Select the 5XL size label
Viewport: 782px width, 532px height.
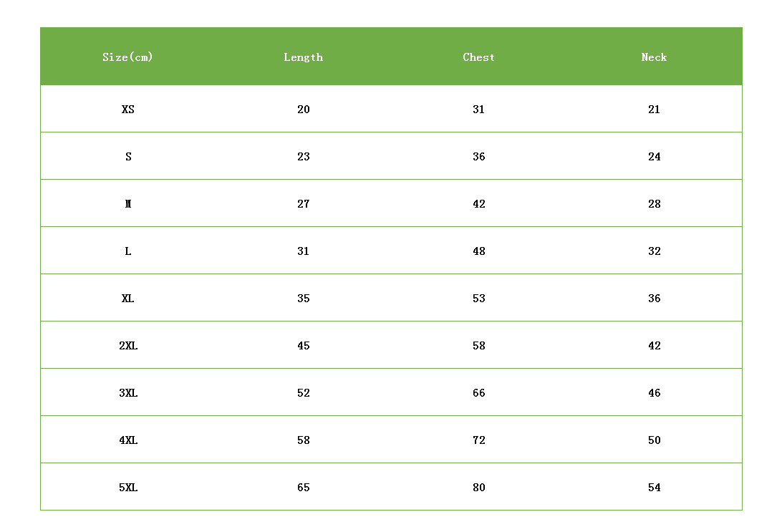coord(128,488)
